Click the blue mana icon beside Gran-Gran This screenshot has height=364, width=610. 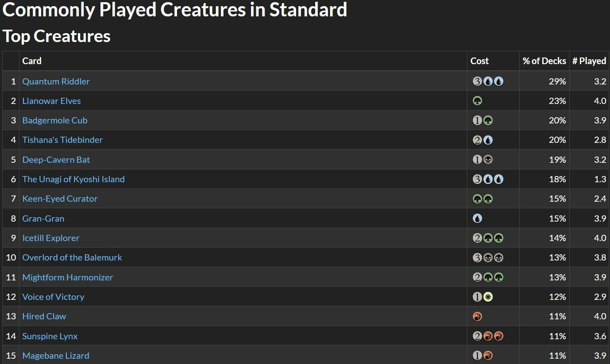click(477, 218)
